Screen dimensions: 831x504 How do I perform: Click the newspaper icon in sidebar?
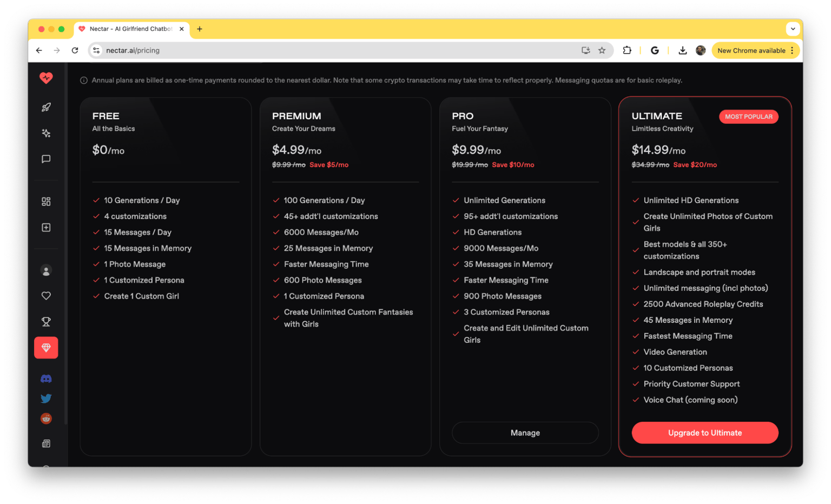pos(46,443)
